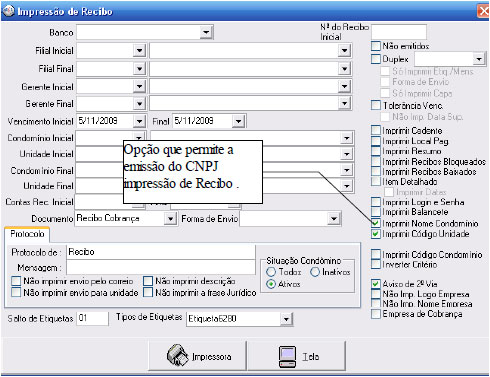Open the Duplex options dropdown

(479, 59)
